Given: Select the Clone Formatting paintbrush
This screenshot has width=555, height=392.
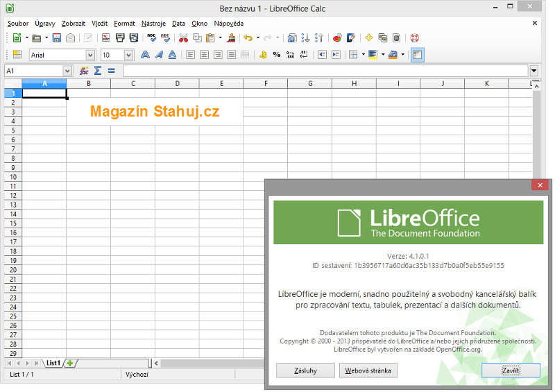Looking at the screenshot, I should point(231,37).
